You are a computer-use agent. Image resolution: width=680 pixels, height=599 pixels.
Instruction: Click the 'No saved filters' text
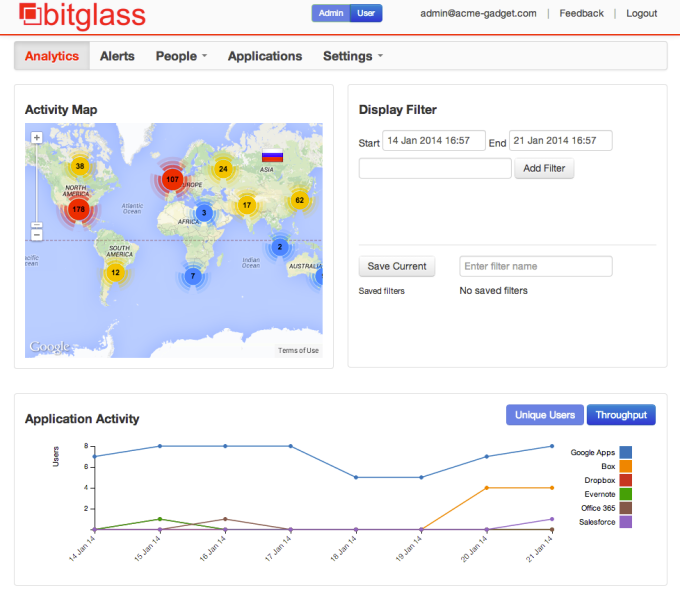(x=494, y=291)
